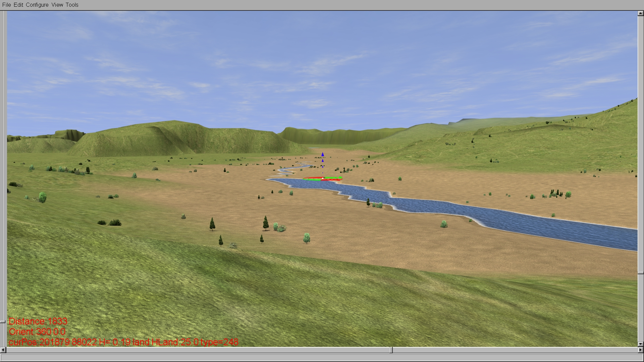This screenshot has width=644, height=362.
Task: Click the left-edge vertical slider handle
Action: 3,321
